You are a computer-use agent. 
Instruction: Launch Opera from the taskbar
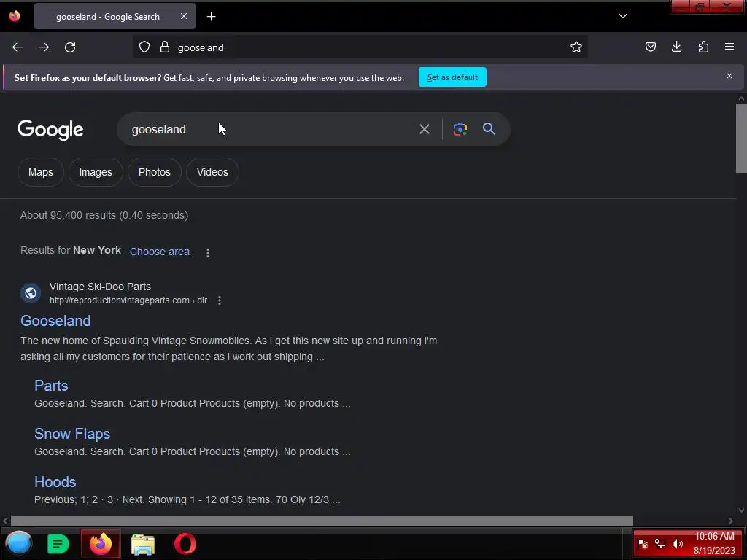(x=185, y=544)
